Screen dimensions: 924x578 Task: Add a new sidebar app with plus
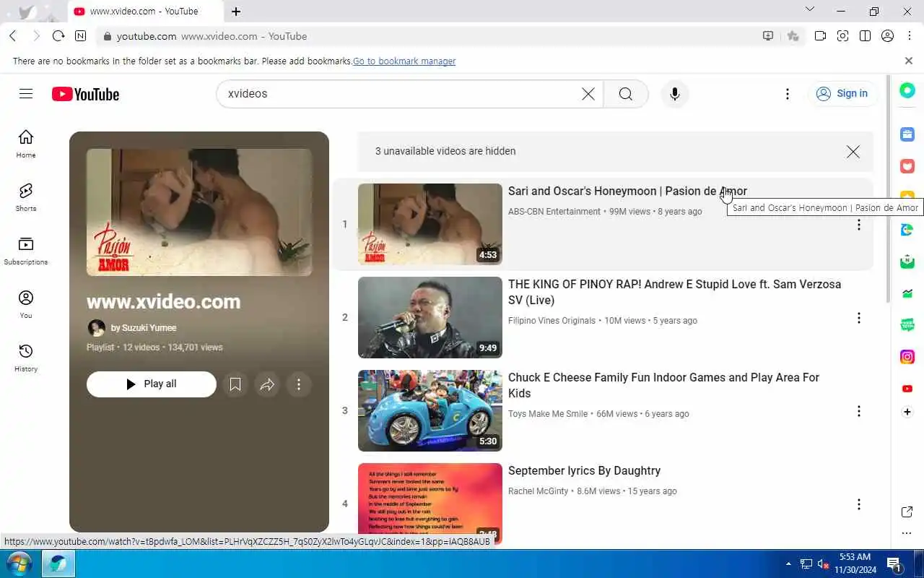(907, 412)
